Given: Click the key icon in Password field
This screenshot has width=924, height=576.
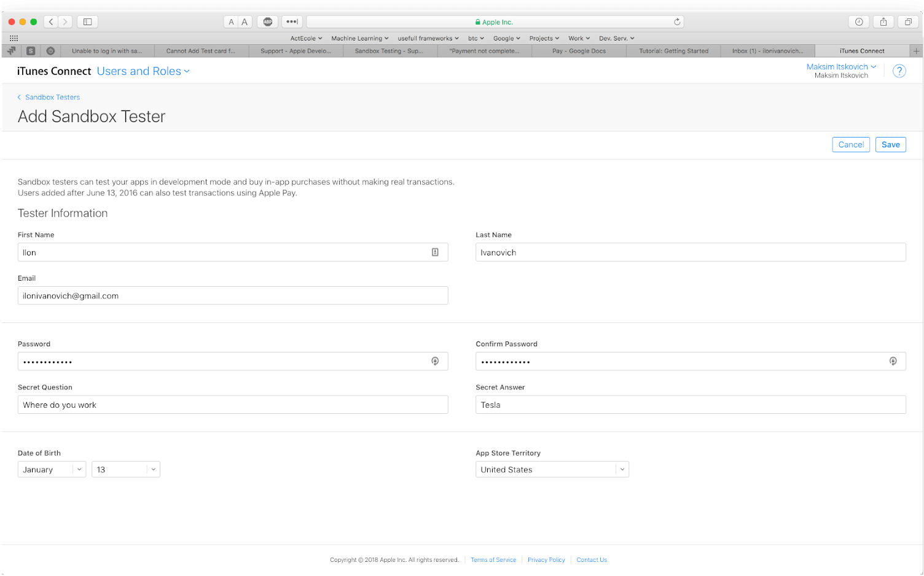Looking at the screenshot, I should (x=435, y=361).
